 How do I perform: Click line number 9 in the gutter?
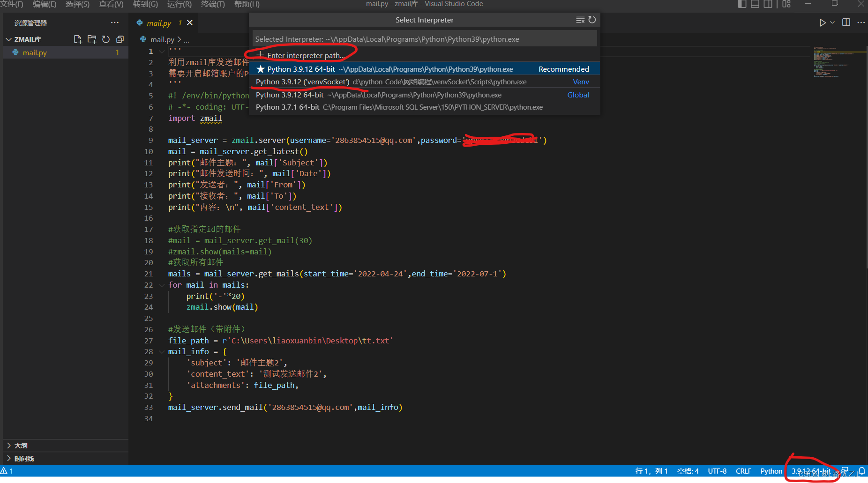pos(151,140)
